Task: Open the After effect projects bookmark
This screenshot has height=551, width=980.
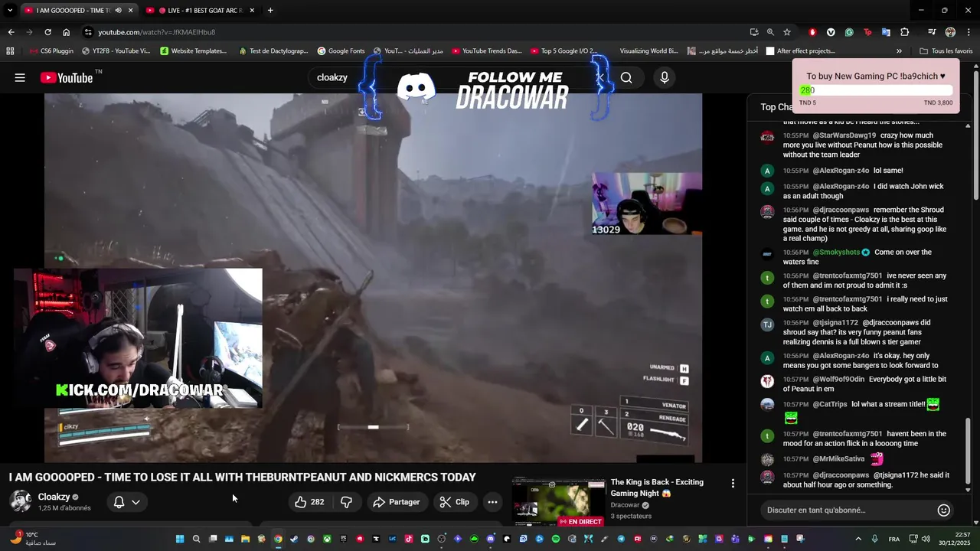Action: (x=800, y=51)
